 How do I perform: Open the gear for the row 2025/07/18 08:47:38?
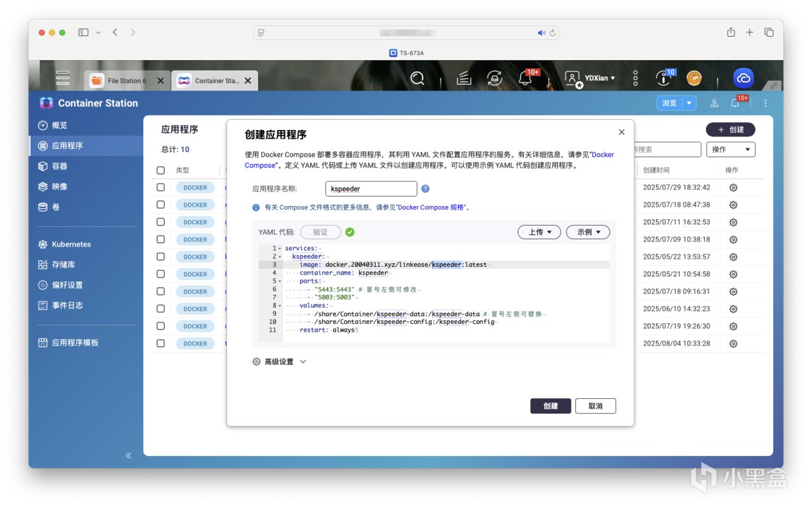coord(733,205)
